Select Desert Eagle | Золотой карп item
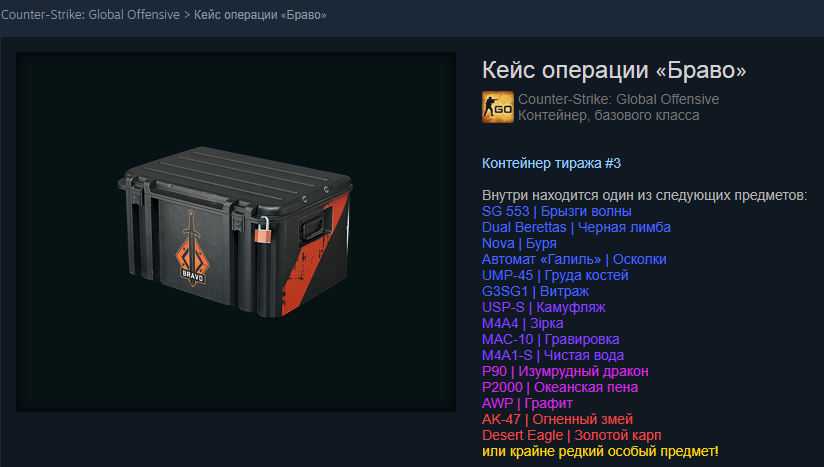Viewport: 824px width, 467px height. coord(571,435)
